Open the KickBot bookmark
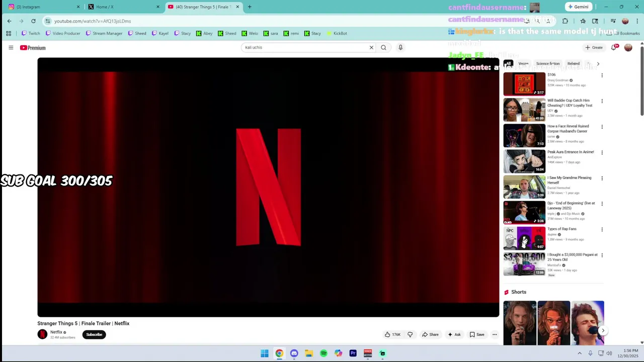The image size is (644, 362). 337,33
